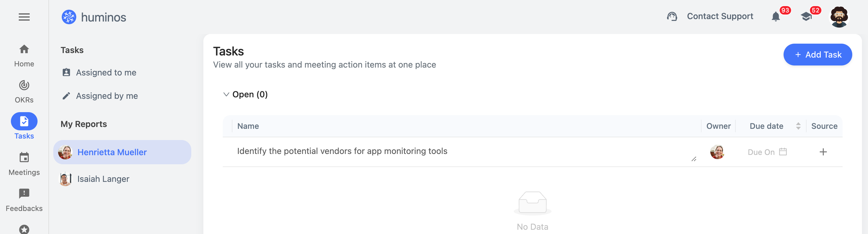The image size is (868, 234).
Task: Click the OKRs label in sidebar
Action: click(x=24, y=100)
